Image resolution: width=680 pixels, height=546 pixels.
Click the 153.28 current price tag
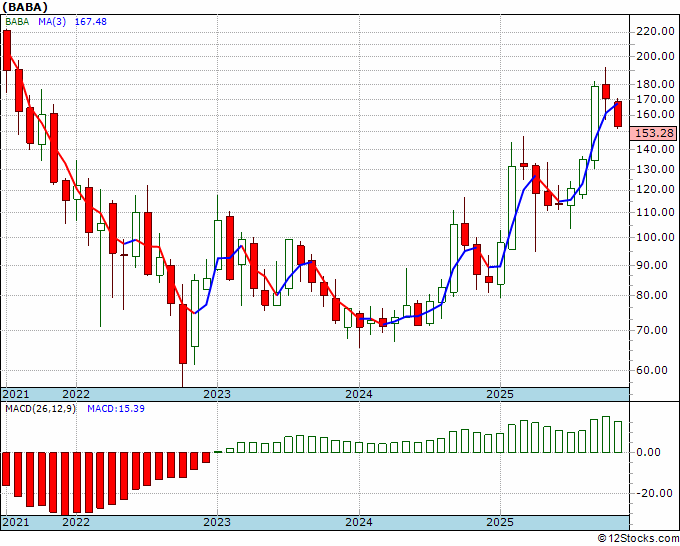tap(653, 133)
